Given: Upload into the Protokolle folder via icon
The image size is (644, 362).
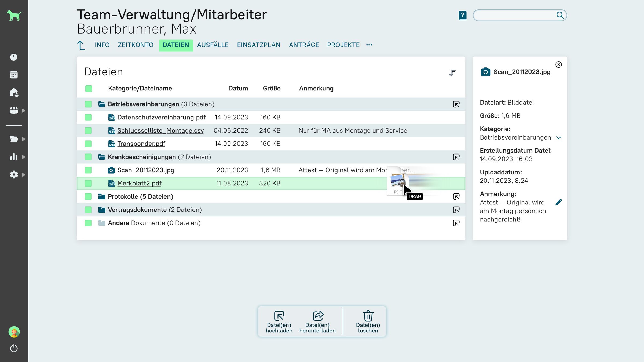Looking at the screenshot, I should click(x=456, y=196).
